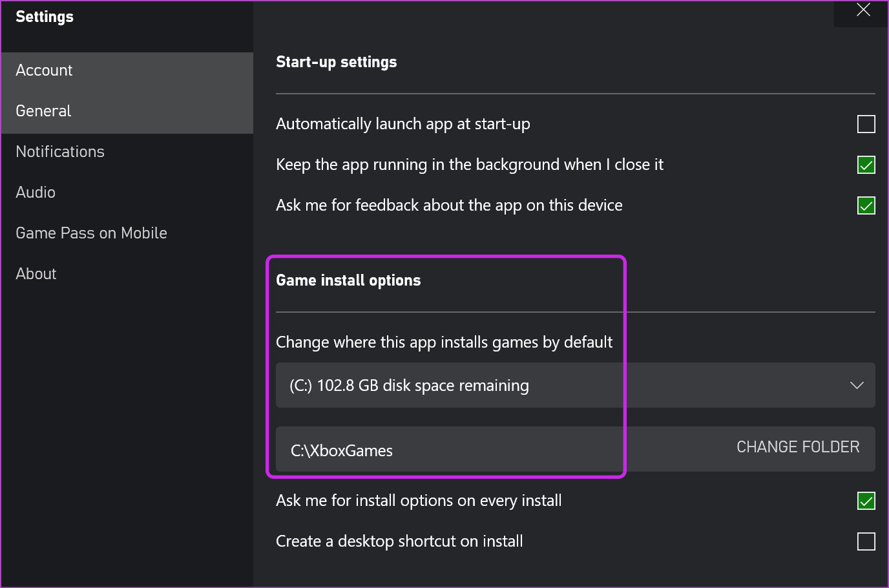889x588 pixels.
Task: Toggle ask me for feedback checkbox
Action: (866, 205)
